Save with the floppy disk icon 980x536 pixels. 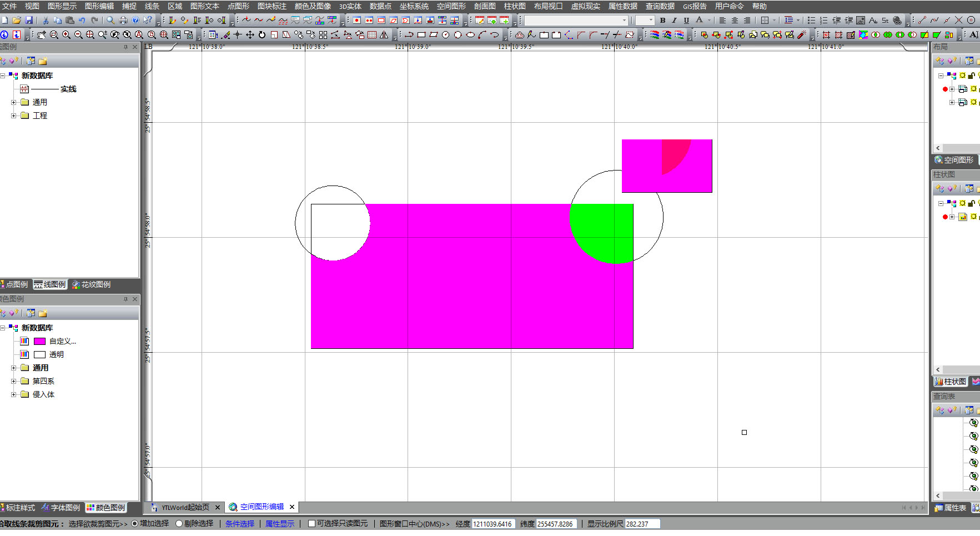pyautogui.click(x=29, y=20)
